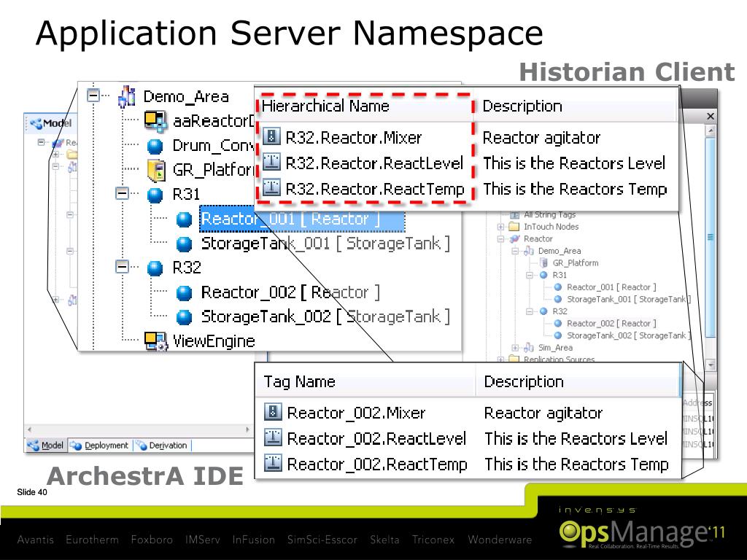
Task: Click the GR_Platform icon in the enlarged tree
Action: [x=156, y=171]
